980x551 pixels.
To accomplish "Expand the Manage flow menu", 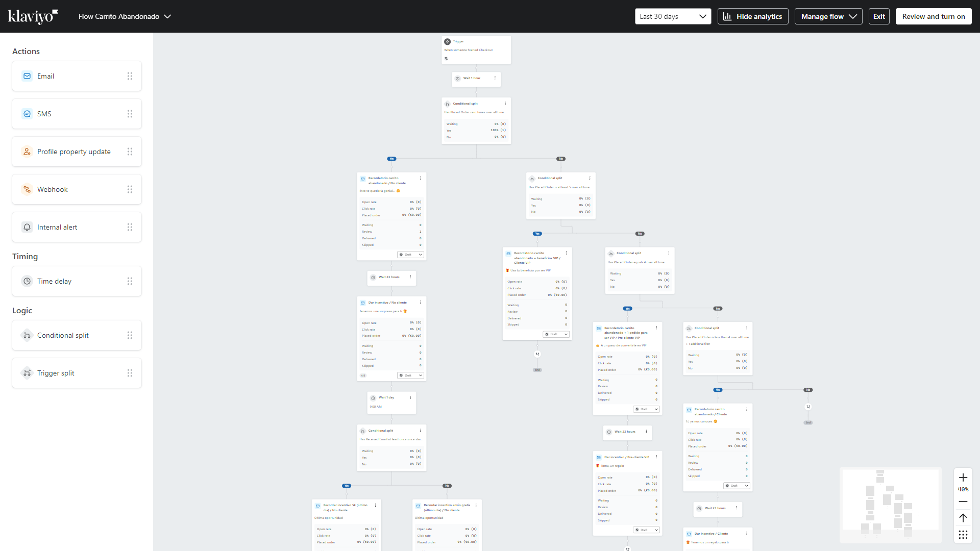I will [828, 16].
